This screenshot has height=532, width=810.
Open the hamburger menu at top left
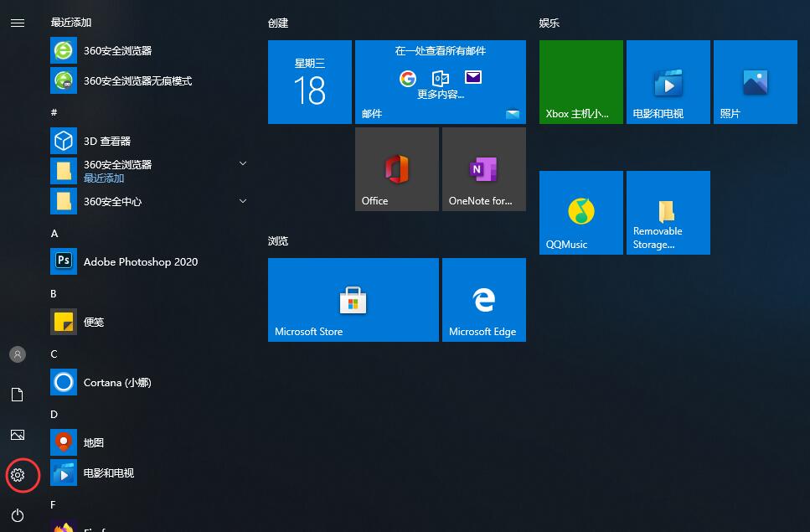[x=18, y=23]
